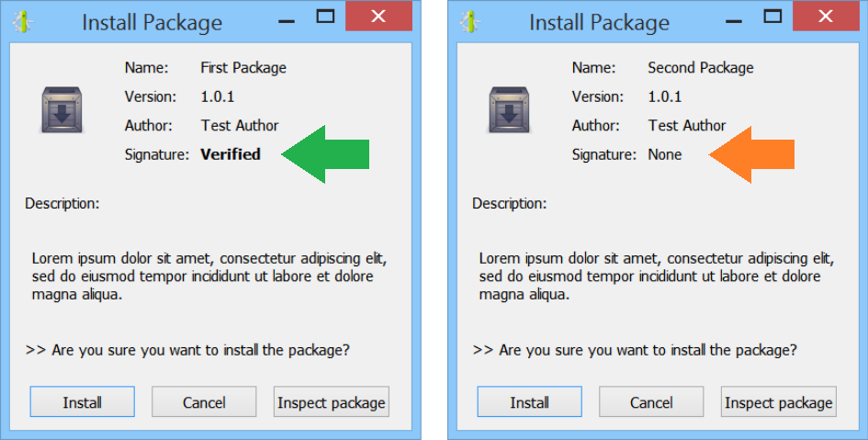This screenshot has height=440, width=868.
Task: Click app logo in right dialog title bar
Action: pos(470,21)
